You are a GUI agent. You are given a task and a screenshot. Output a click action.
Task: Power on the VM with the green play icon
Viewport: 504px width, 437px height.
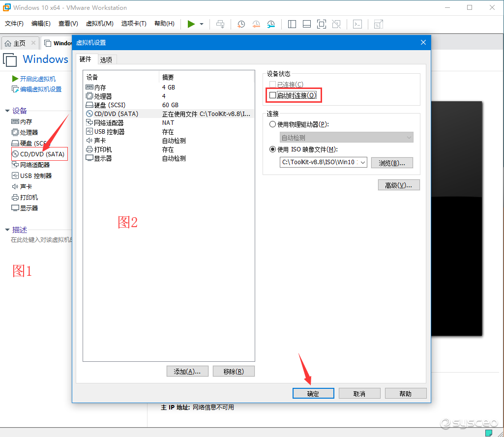coord(191,24)
